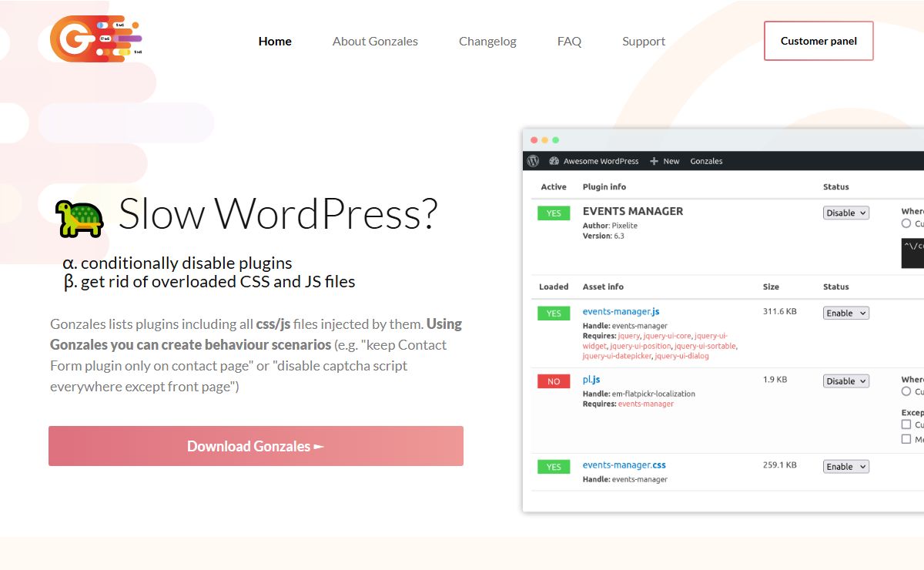Click Gonzales in the admin bar
Viewport: 924px width, 570px height.
coord(706,161)
